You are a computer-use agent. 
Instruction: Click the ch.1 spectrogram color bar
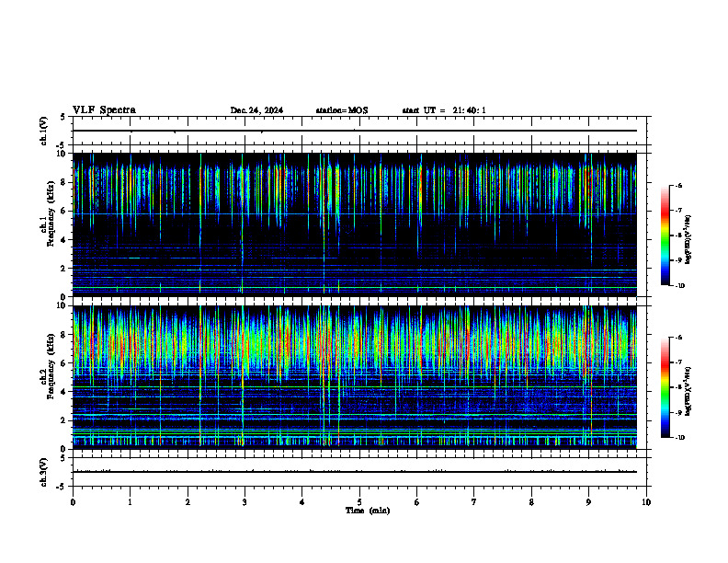665,236
